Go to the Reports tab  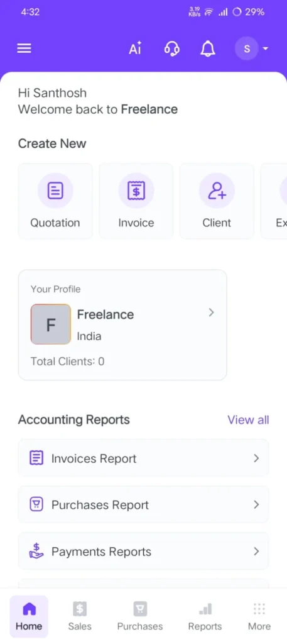click(205, 616)
